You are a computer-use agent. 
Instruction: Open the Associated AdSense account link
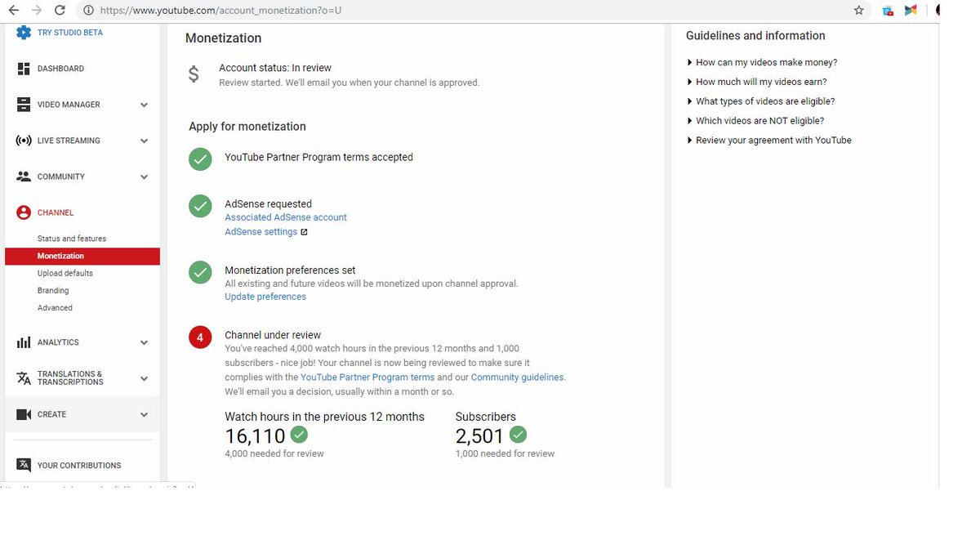click(286, 217)
